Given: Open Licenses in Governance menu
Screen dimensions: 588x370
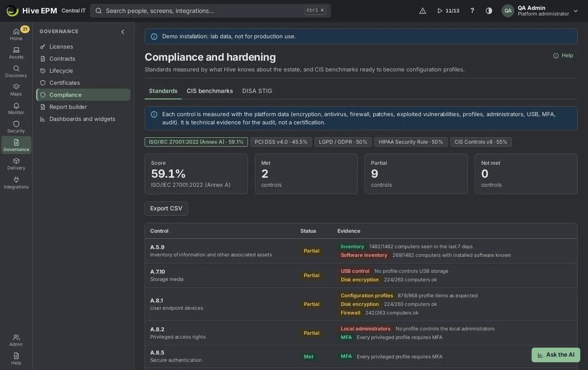Looking at the screenshot, I should [83, 46].
